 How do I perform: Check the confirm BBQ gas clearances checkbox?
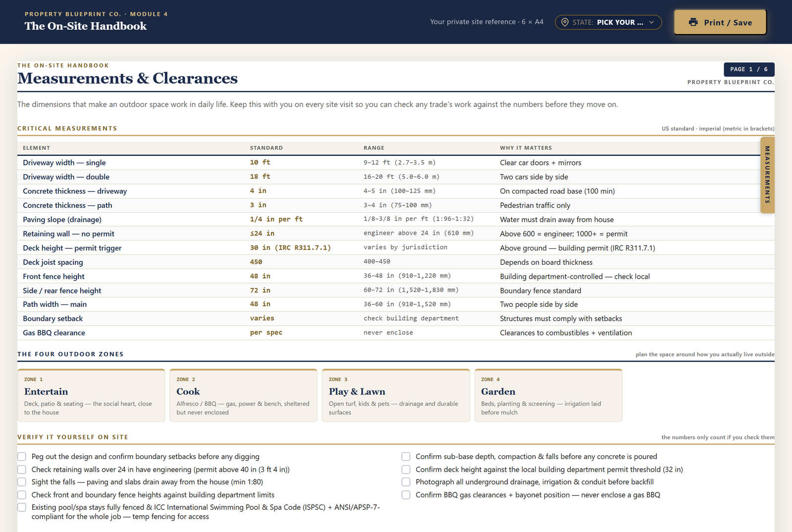click(x=406, y=494)
